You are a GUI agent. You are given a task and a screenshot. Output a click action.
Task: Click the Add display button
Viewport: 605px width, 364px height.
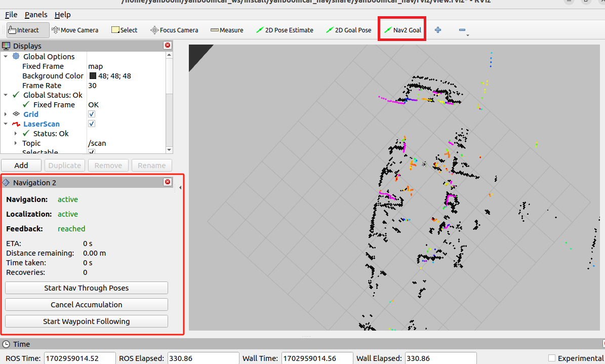(x=21, y=165)
